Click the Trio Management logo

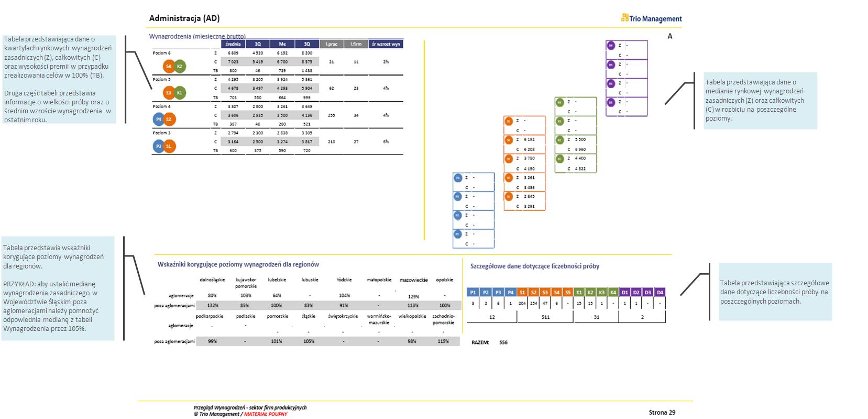[651, 18]
